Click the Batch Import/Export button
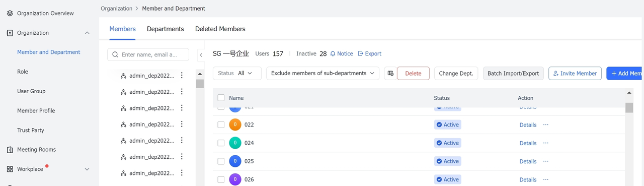This screenshot has height=186, width=644. pyautogui.click(x=513, y=73)
